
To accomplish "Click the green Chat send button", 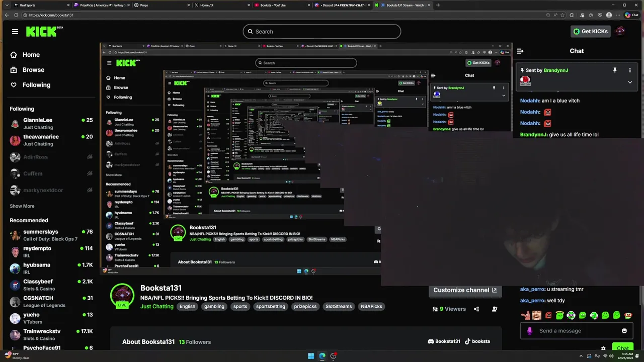I will pyautogui.click(x=623, y=348).
